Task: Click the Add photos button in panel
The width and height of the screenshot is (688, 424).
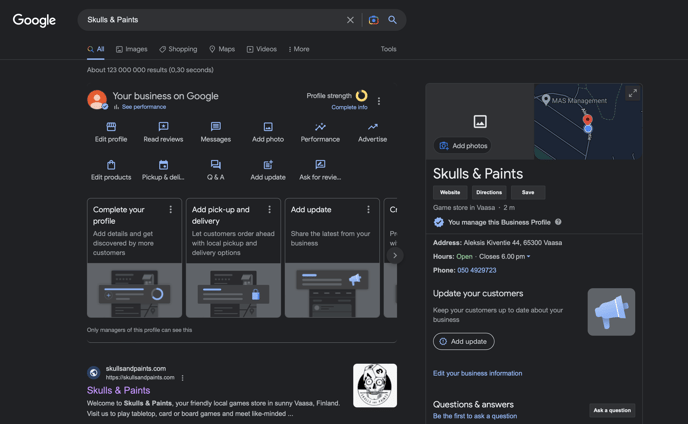Action: pos(462,146)
